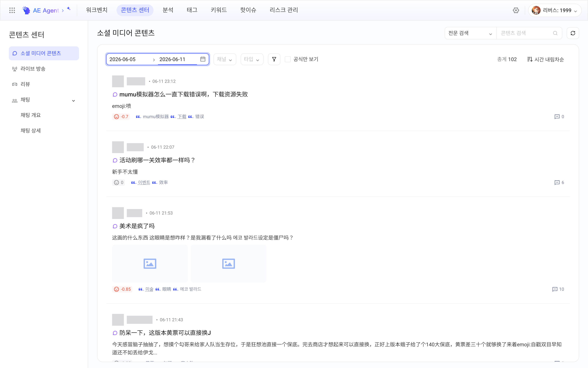
Task: Click comment icon on mumu模拟器 post
Action: coord(557,117)
